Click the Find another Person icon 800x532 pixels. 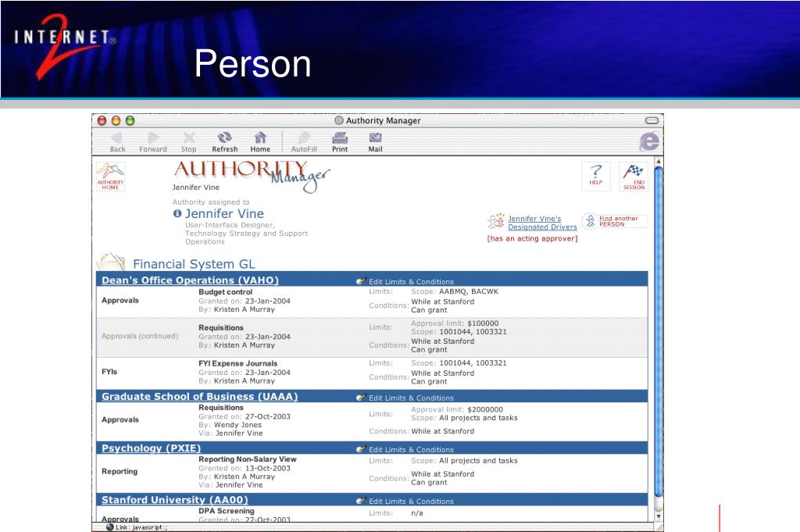click(591, 221)
